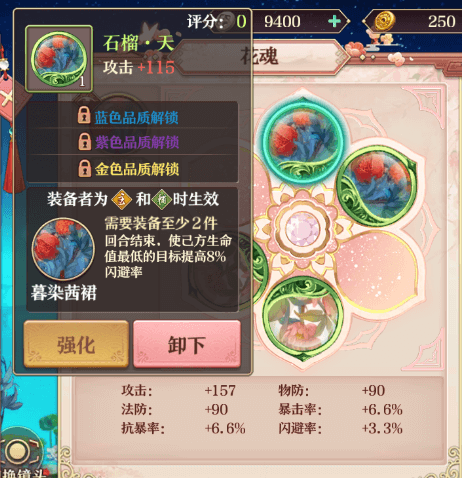Click the 暮染茜裙 set portrait thumbnail
The width and height of the screenshot is (462, 478).
pos(63,249)
